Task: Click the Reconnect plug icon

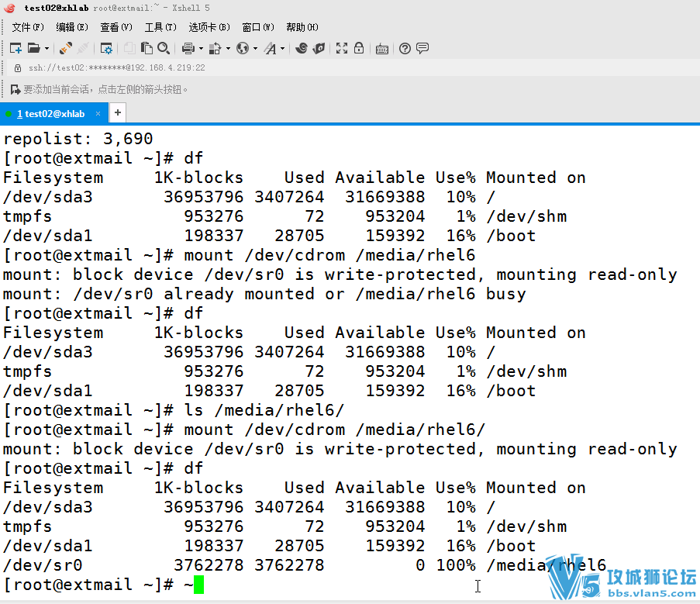Action: pos(66,48)
